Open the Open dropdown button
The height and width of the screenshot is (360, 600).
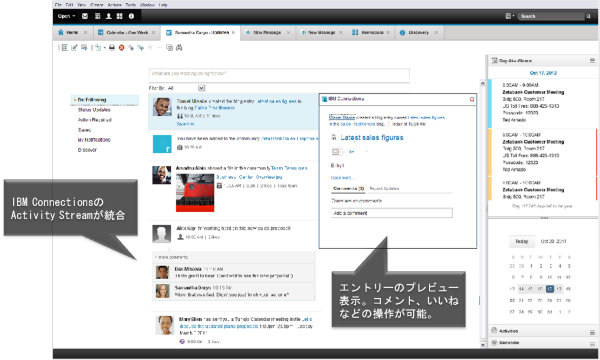[x=66, y=16]
